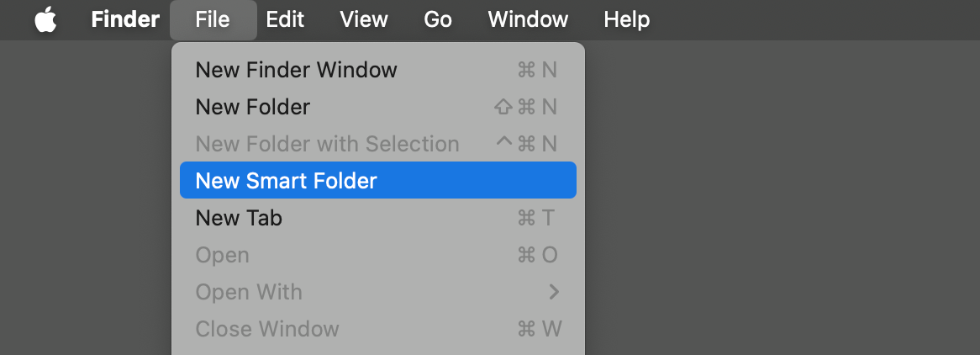Viewport: 980px width, 355px height.
Task: Click the dimmed Open menu item
Action: (222, 255)
